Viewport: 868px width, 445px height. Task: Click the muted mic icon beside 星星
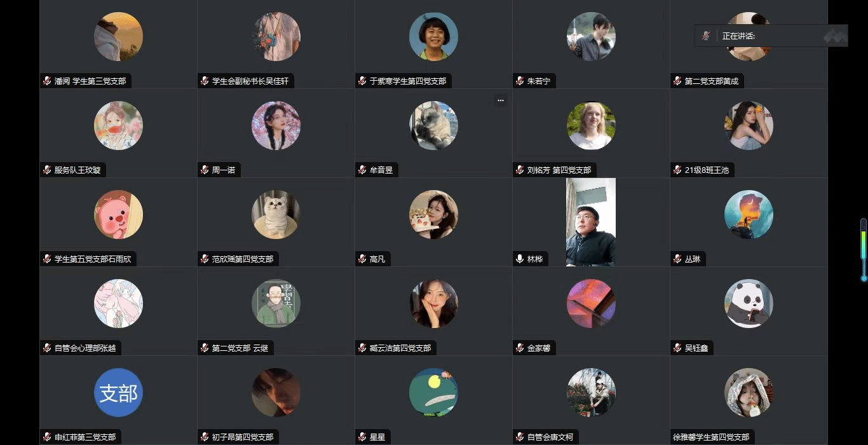tap(362, 437)
